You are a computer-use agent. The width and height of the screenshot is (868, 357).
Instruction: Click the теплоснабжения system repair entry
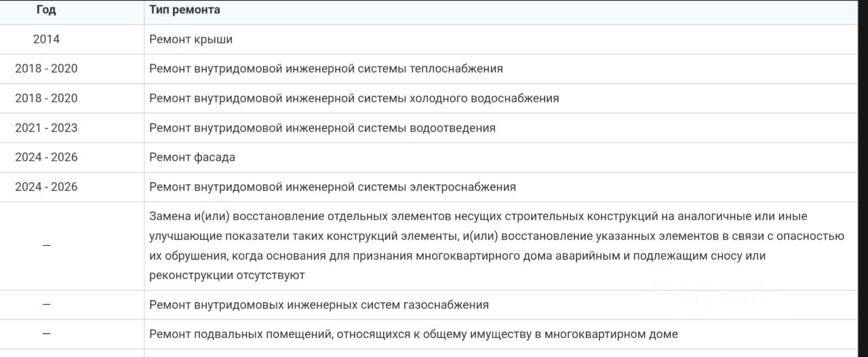tap(325, 68)
